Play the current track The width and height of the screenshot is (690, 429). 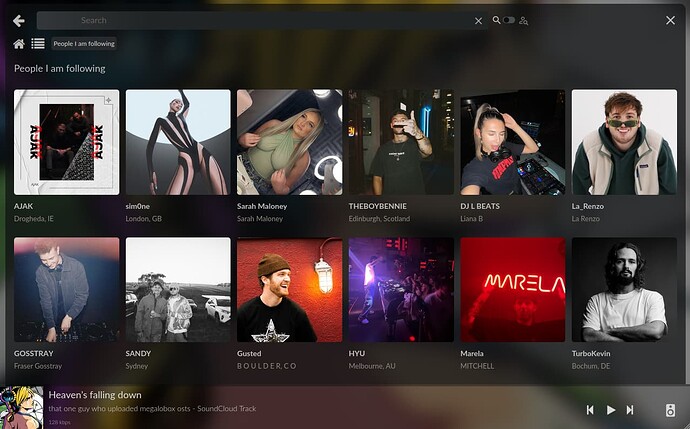[x=611, y=410]
